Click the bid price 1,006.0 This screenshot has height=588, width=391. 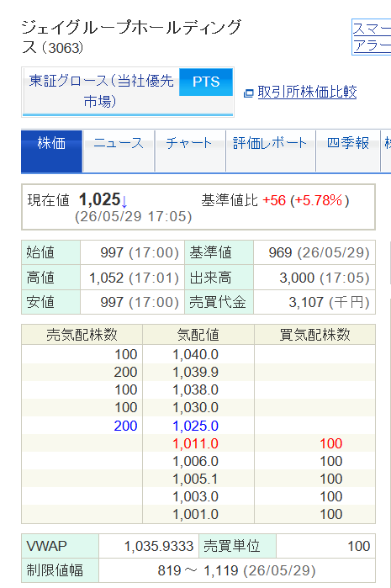pos(195,461)
